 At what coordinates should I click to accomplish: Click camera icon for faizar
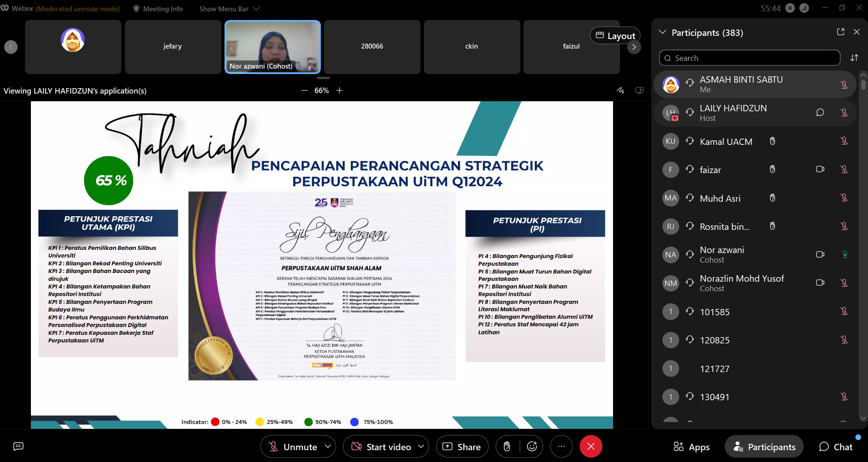point(820,169)
